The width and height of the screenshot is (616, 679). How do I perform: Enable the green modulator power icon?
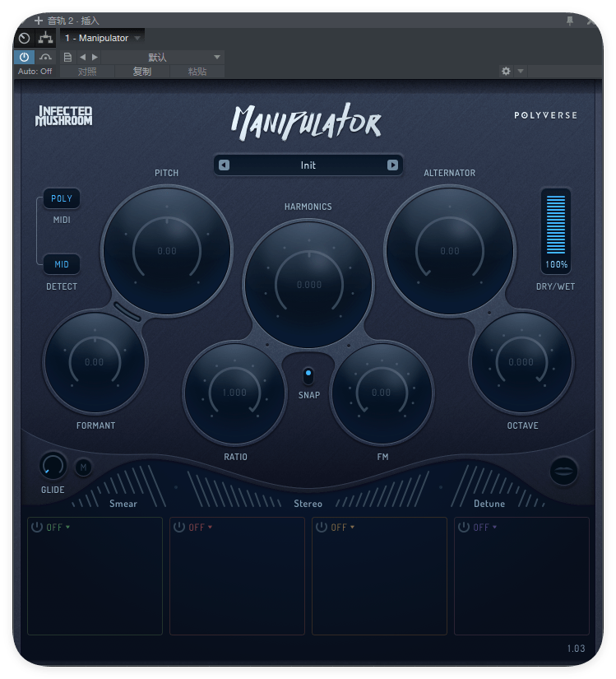coord(37,527)
